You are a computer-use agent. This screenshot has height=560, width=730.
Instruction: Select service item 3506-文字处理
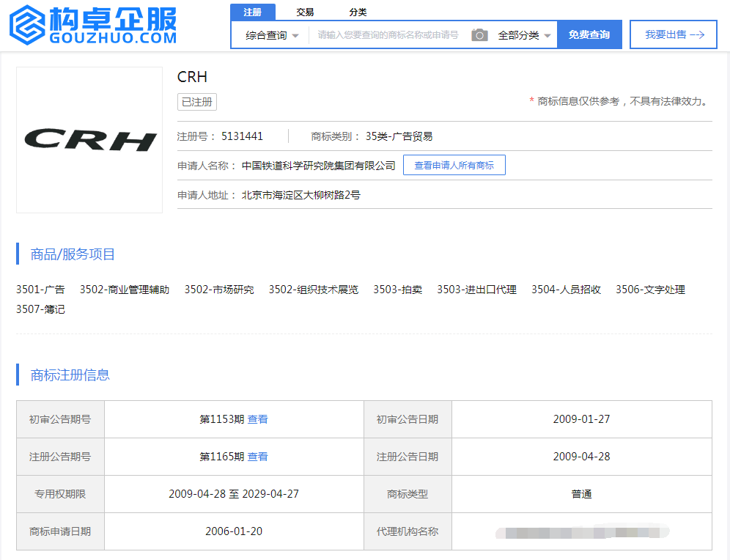(650, 290)
